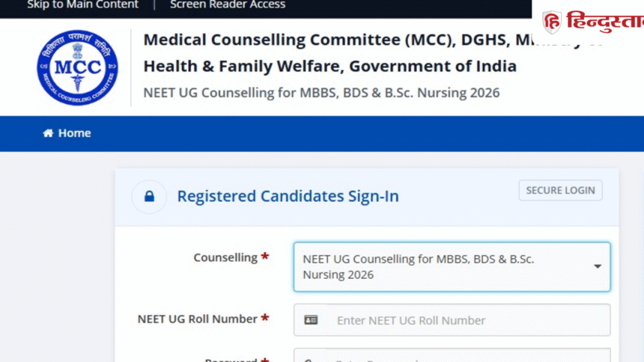This screenshot has width=644, height=362.
Task: Click the Registered Candidates Sign-In heading
Action: point(288,196)
